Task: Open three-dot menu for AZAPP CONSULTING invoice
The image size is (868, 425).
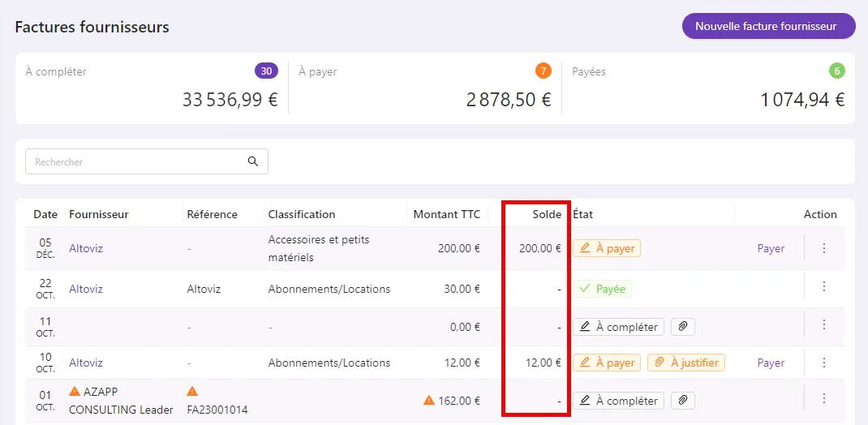Action: 823,398
